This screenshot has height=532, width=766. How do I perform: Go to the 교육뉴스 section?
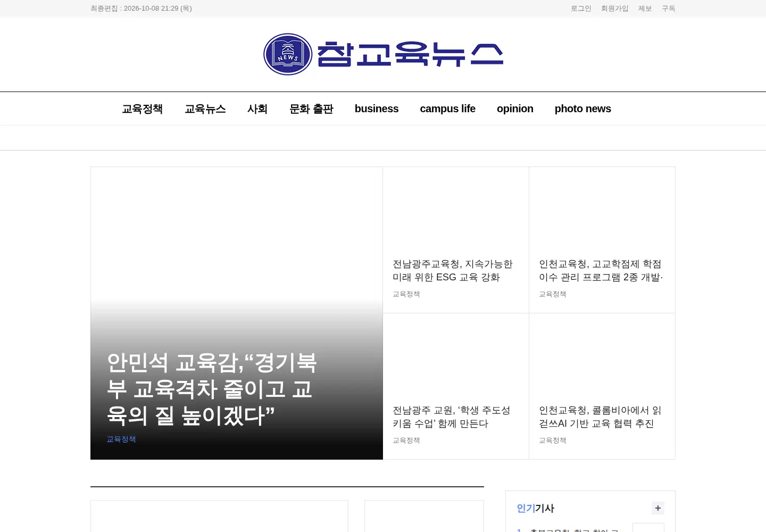pyautogui.click(x=205, y=109)
